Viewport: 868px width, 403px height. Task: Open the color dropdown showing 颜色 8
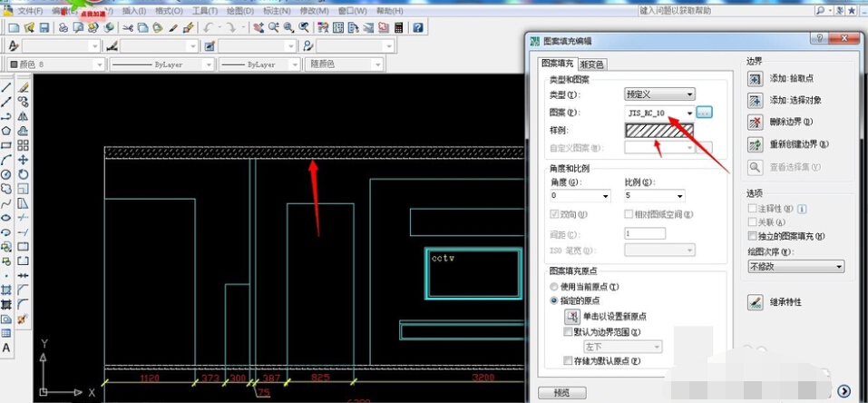click(x=55, y=64)
